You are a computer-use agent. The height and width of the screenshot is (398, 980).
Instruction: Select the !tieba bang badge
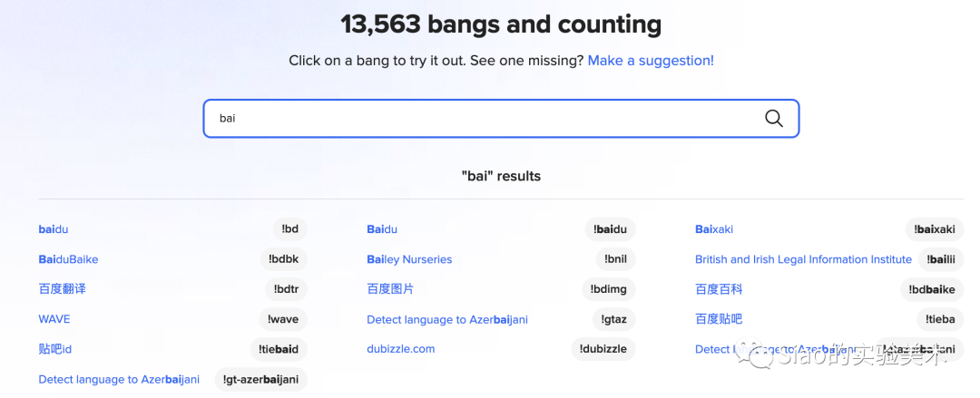point(941,319)
